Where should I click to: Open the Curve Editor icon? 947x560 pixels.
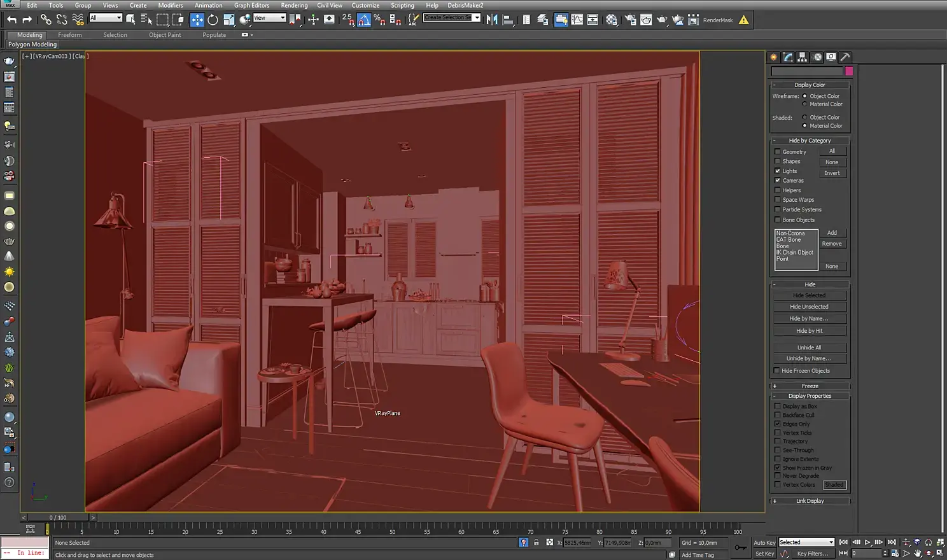[577, 20]
